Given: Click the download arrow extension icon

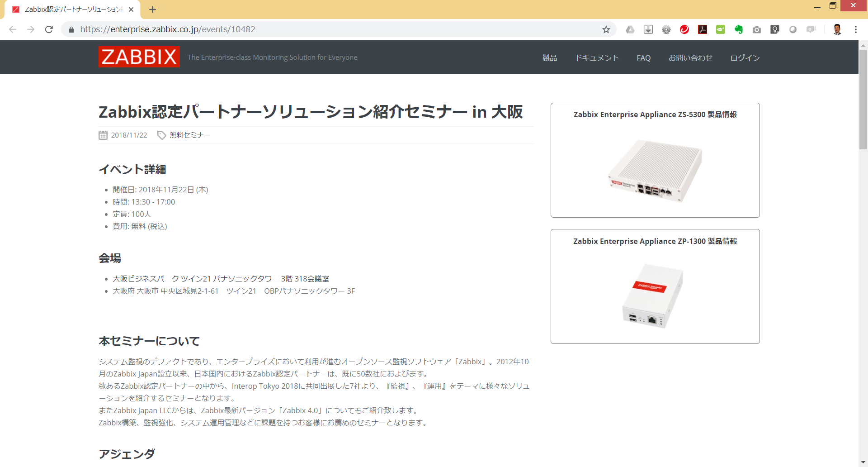Looking at the screenshot, I should tap(648, 29).
